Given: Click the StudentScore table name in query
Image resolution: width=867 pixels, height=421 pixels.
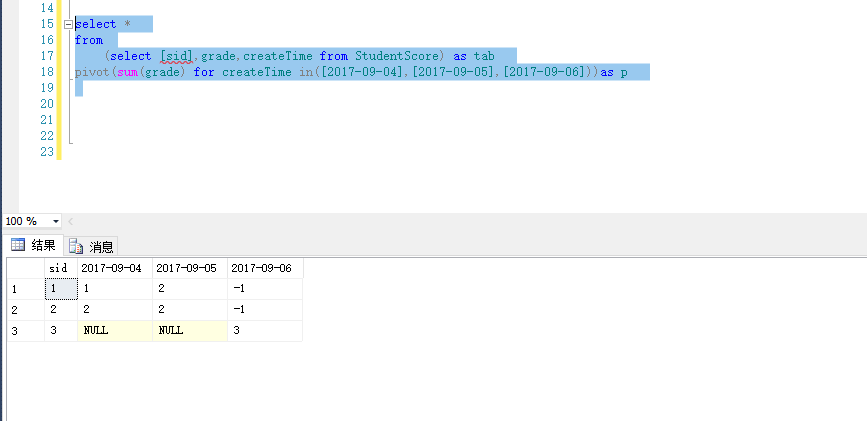Looking at the screenshot, I should point(398,56).
